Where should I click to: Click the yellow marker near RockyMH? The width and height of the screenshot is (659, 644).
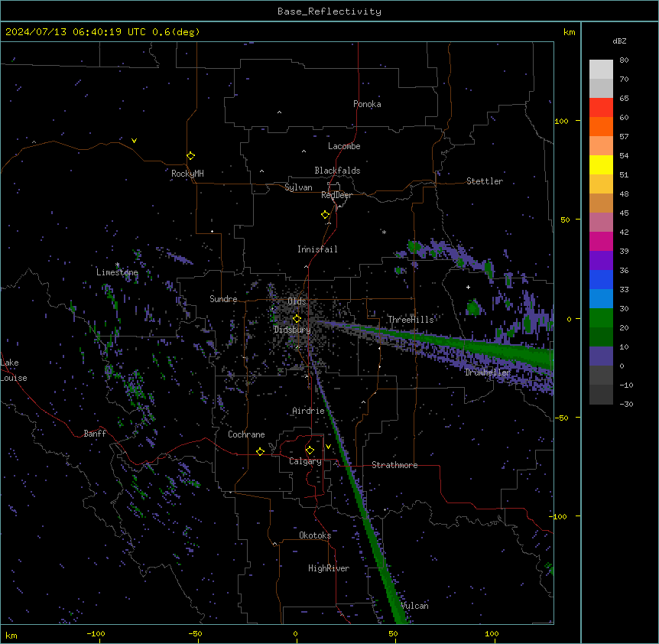[190, 155]
